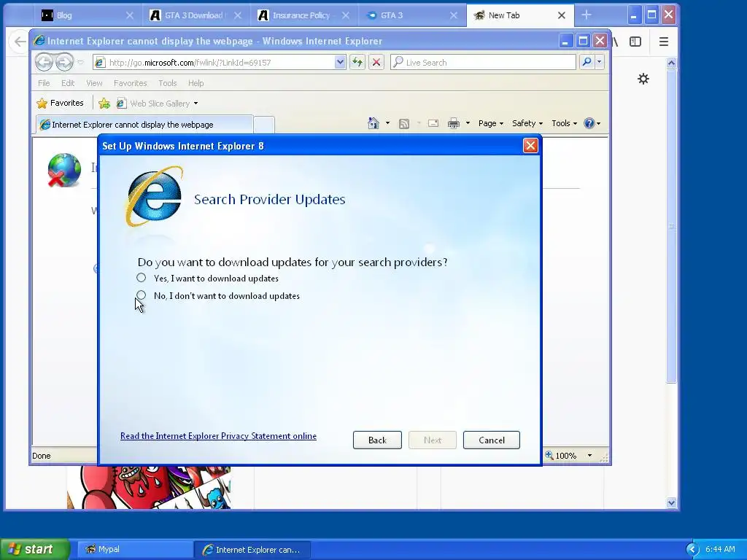The image size is (747, 560).
Task: Open a new blank IE tab
Action: coord(264,125)
